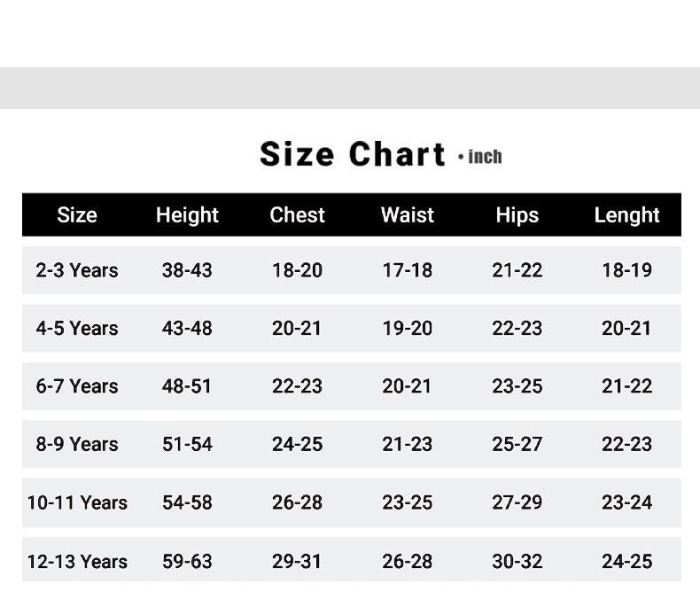Click the Size Chart title
This screenshot has width=700, height=599.
352,154
